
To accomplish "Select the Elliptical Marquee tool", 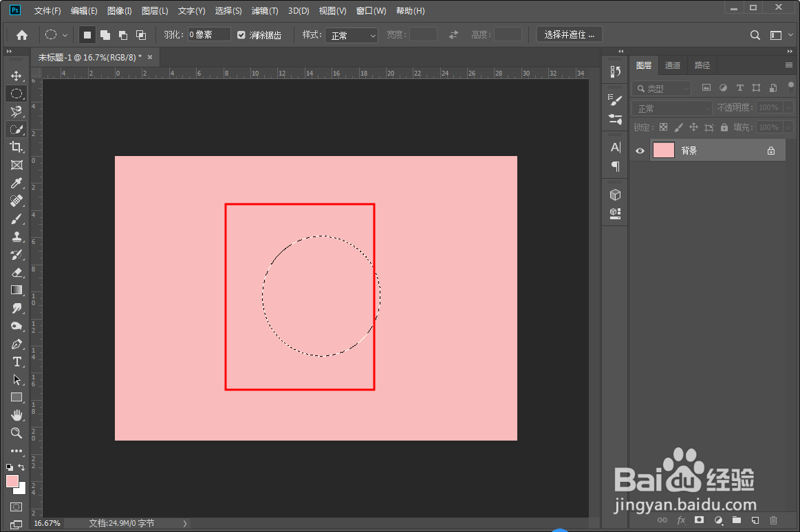I will tap(17, 93).
